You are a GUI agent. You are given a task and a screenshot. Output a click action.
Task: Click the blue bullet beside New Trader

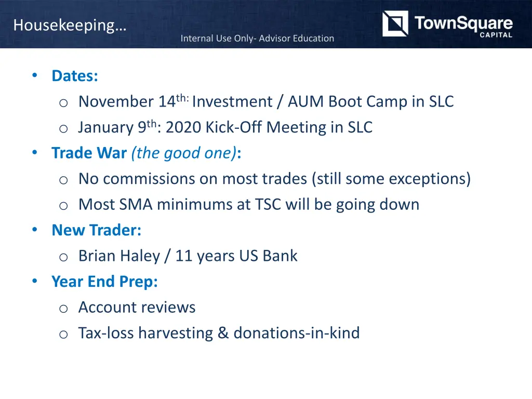(x=35, y=230)
